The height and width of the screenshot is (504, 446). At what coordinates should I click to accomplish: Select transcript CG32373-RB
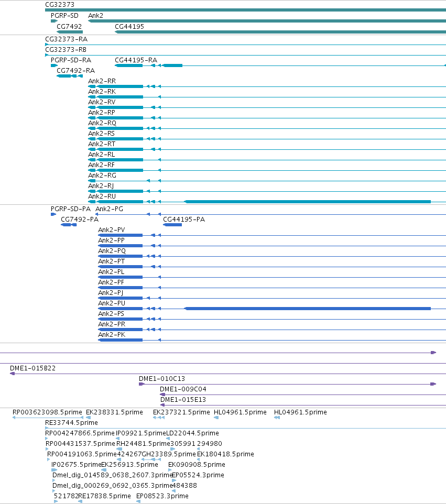pos(66,49)
